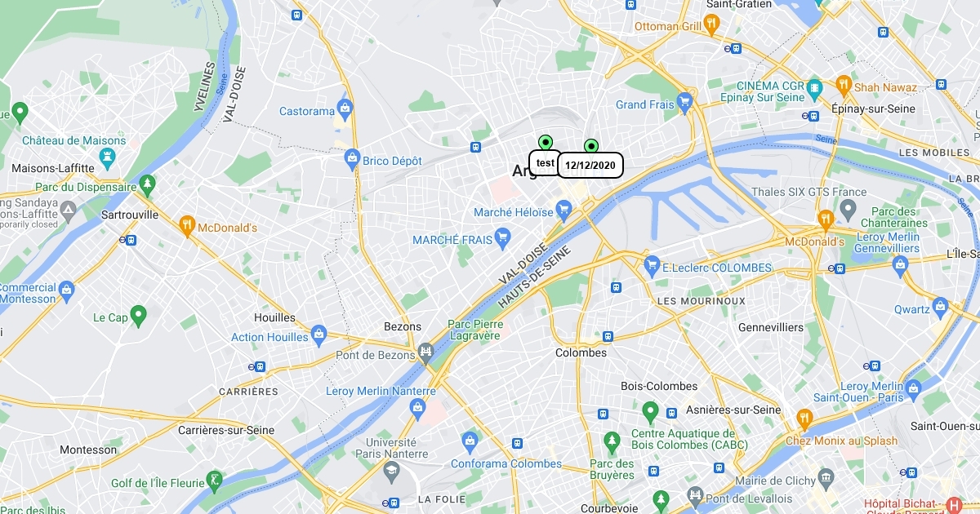Open the Grand Frais shopping cart pin

point(684,101)
